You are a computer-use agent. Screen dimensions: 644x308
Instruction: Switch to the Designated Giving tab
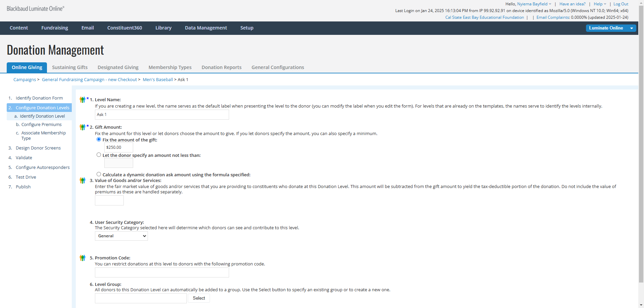[x=118, y=67]
